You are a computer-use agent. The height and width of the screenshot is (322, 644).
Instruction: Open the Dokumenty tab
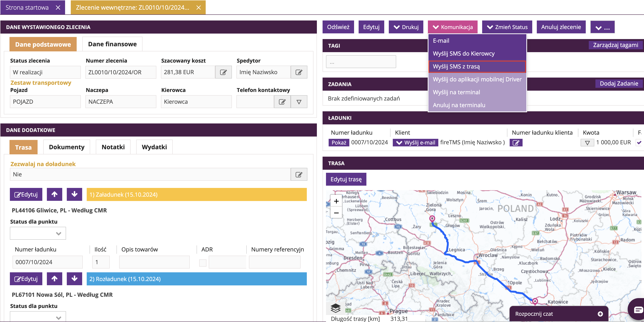tap(66, 147)
